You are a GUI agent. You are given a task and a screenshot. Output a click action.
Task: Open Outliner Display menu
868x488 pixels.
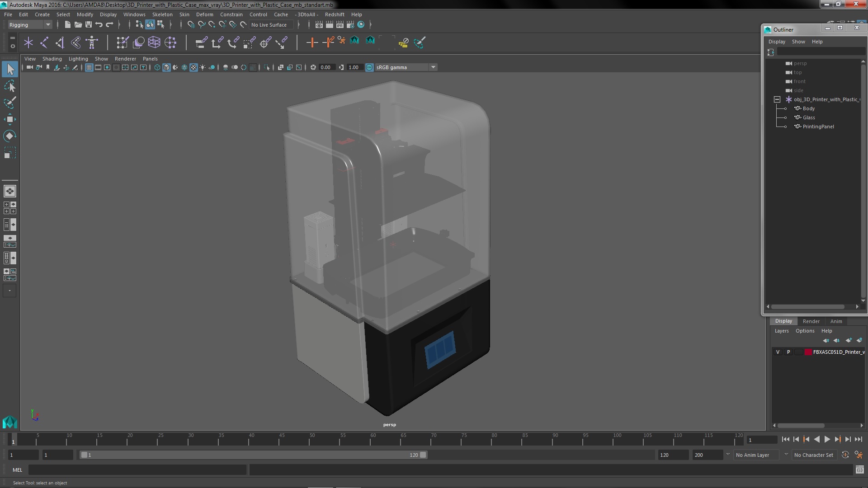coord(777,42)
